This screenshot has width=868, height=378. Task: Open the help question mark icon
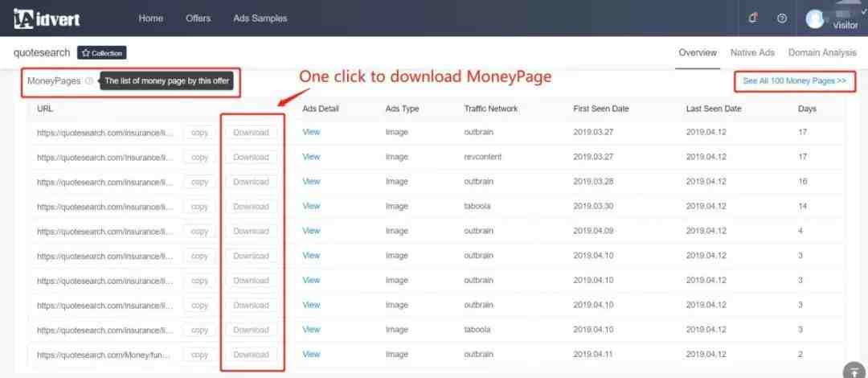(782, 18)
